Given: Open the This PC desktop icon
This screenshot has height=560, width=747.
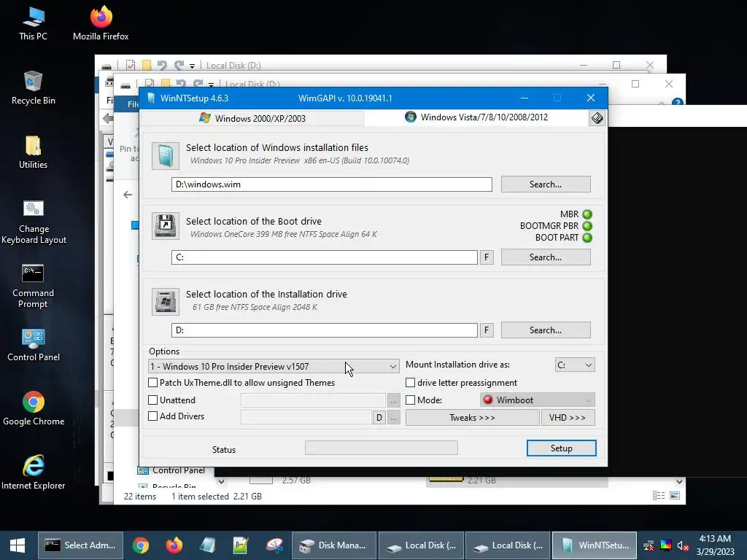Looking at the screenshot, I should coord(33,23).
